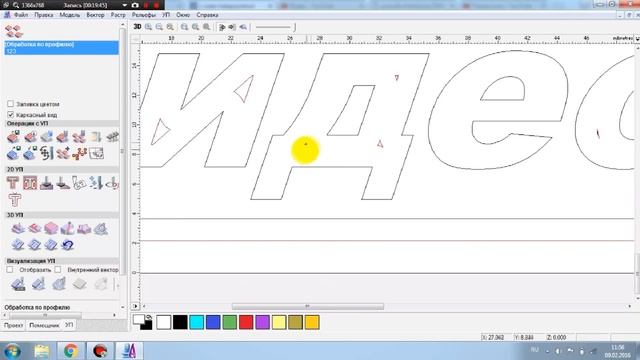Image resolution: width=640 pixels, height=360 pixels.
Task: Tick the Внутренний вектор checkbox
Action: (58, 269)
